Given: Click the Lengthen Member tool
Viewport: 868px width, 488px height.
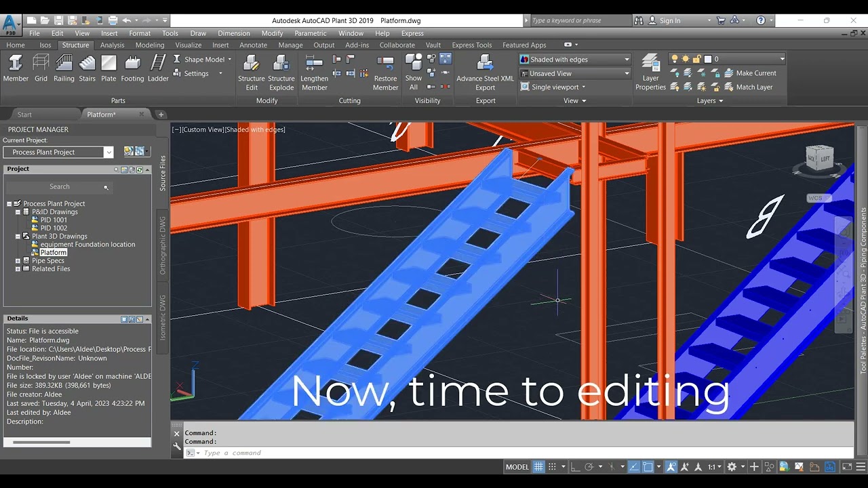Looking at the screenshot, I should (314, 73).
